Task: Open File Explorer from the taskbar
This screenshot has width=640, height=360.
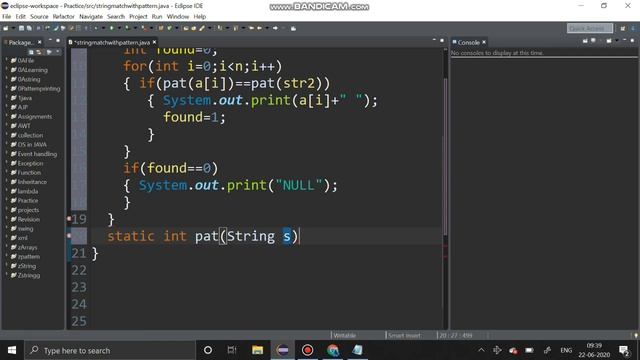Action: pyautogui.click(x=257, y=350)
